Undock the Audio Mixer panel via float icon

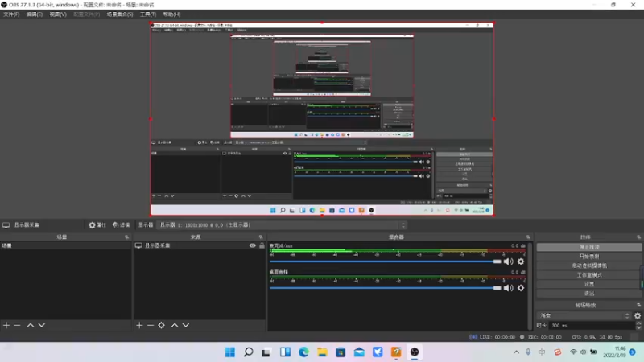[x=528, y=237]
